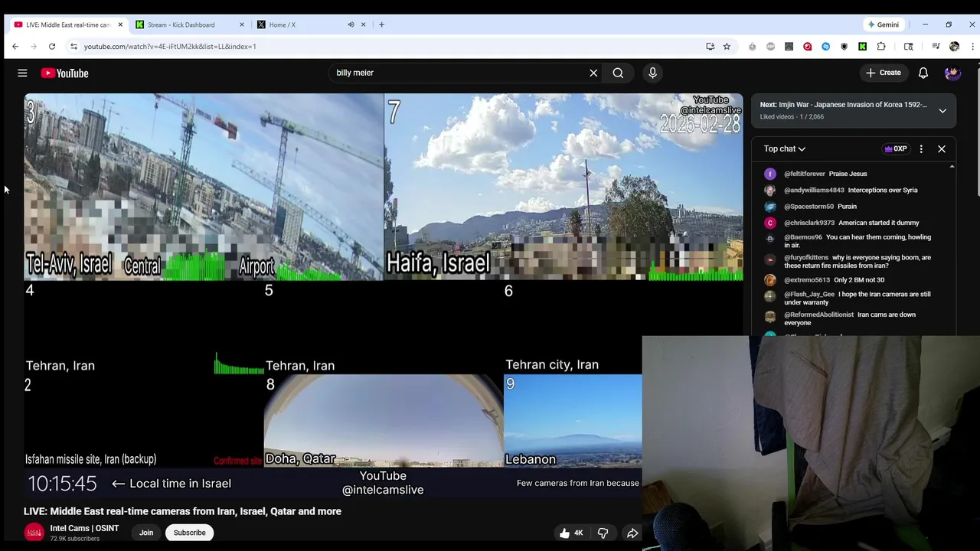This screenshot has height=551, width=980.
Task: Open the chat three-dot options menu
Action: [921, 149]
